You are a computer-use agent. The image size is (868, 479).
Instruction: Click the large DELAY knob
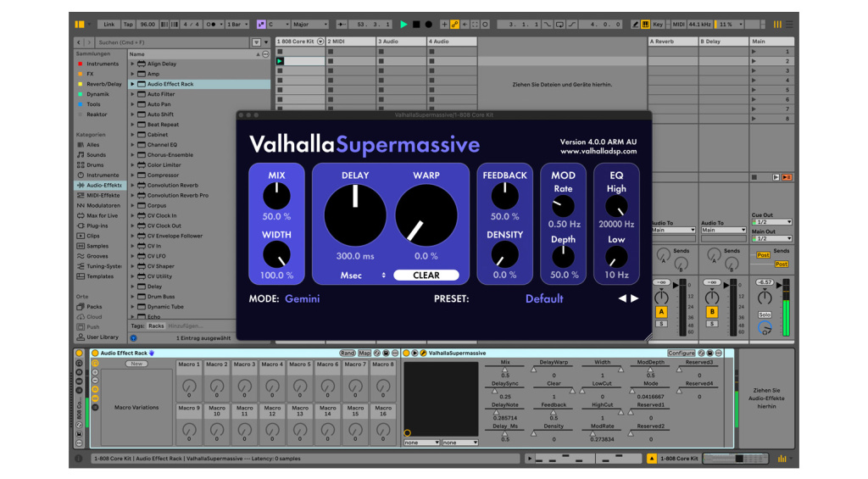pos(355,215)
